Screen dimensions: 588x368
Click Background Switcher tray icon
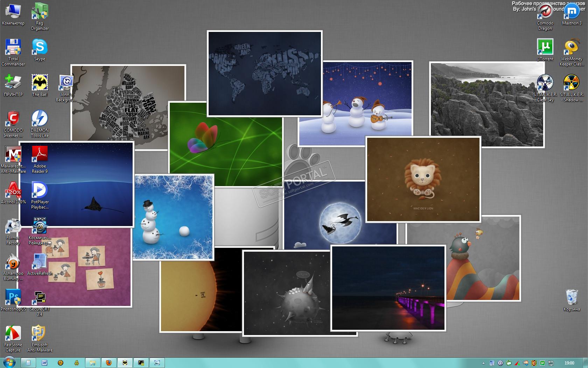tap(500, 363)
